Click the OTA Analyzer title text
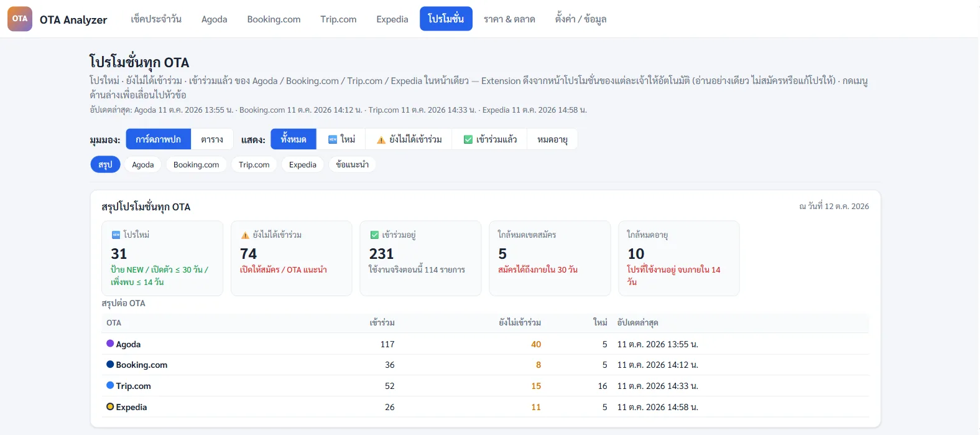The width and height of the screenshot is (980, 435). (73, 19)
